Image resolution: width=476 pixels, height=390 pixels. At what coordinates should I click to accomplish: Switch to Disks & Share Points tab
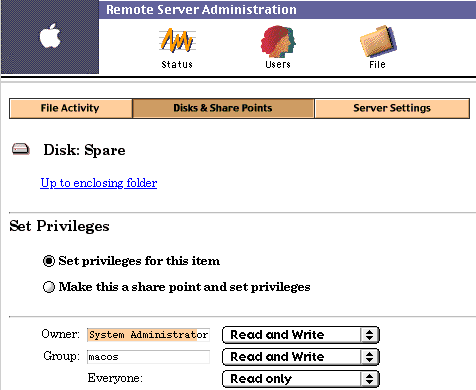223,108
